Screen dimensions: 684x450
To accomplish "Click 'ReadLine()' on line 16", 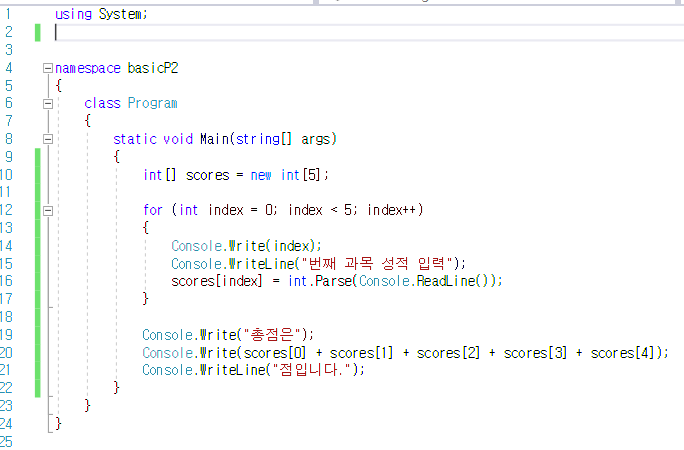I will pos(452,281).
